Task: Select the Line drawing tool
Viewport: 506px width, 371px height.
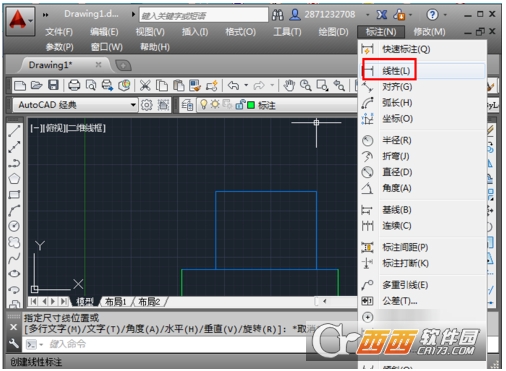Action: point(14,131)
